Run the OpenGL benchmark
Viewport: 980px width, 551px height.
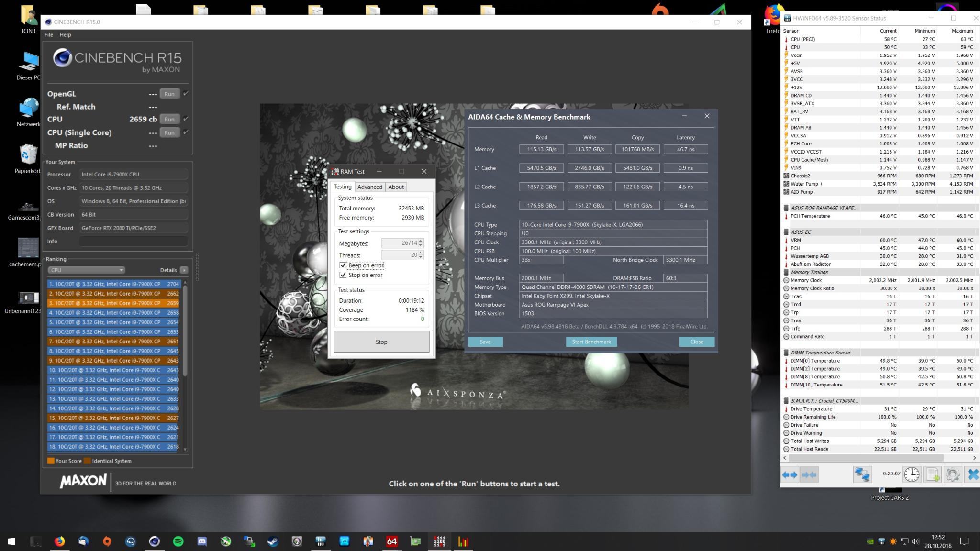coord(169,94)
